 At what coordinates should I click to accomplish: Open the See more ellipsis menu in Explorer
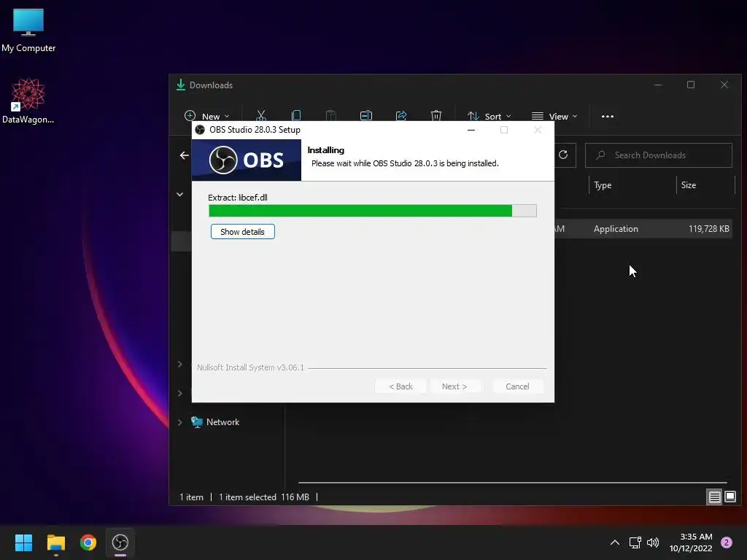coord(608,116)
